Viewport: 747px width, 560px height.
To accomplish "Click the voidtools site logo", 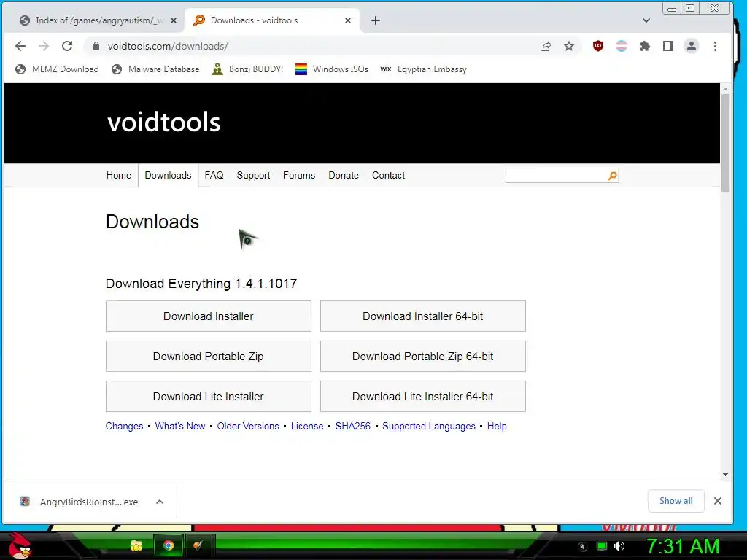I will pos(164,122).
